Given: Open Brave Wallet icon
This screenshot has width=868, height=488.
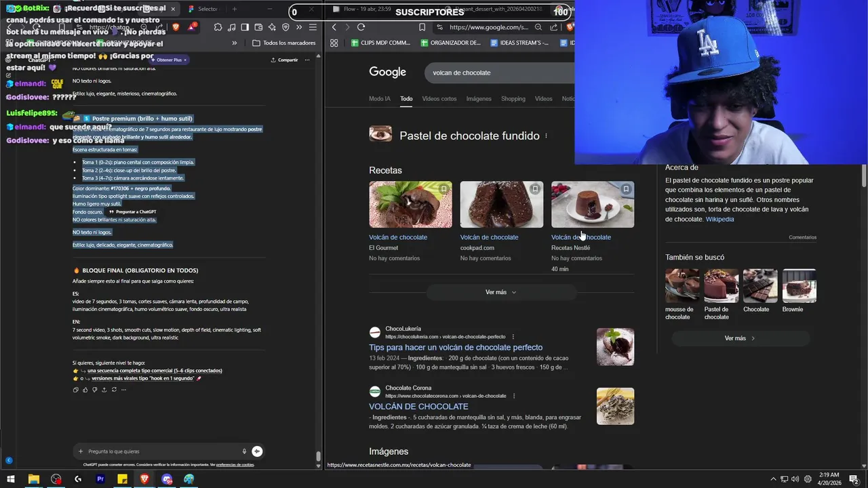Looking at the screenshot, I should coord(258,27).
